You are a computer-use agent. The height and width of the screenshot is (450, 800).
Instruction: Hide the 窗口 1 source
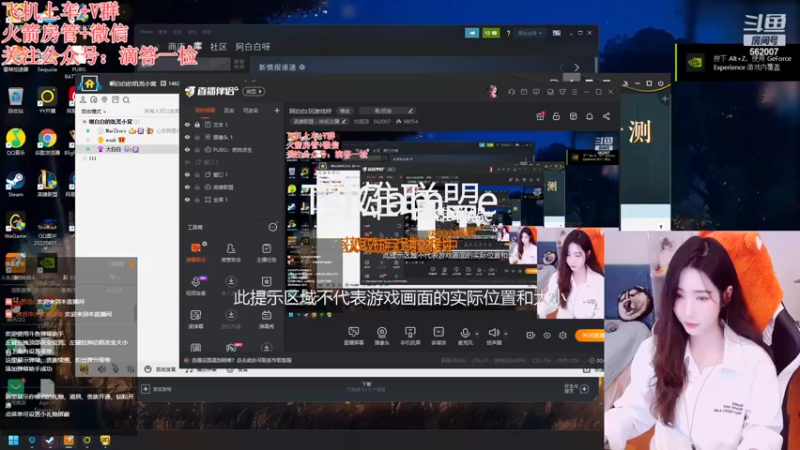pos(187,174)
